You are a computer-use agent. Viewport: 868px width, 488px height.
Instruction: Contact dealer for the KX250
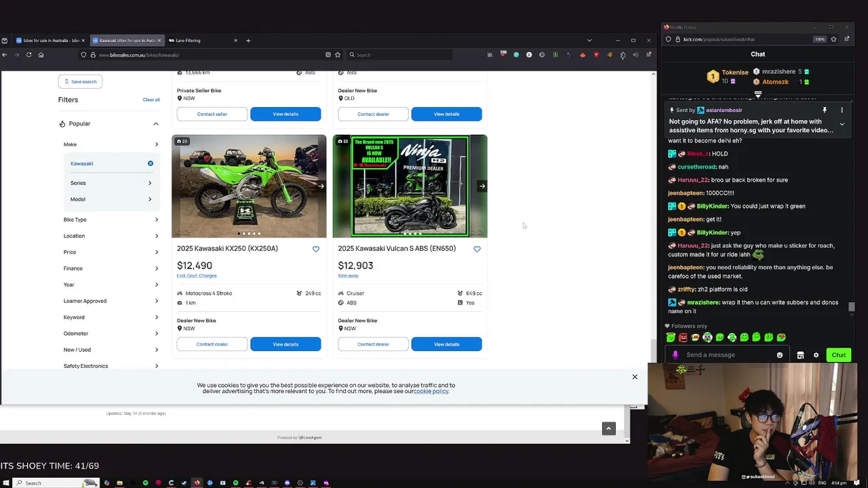(x=212, y=344)
